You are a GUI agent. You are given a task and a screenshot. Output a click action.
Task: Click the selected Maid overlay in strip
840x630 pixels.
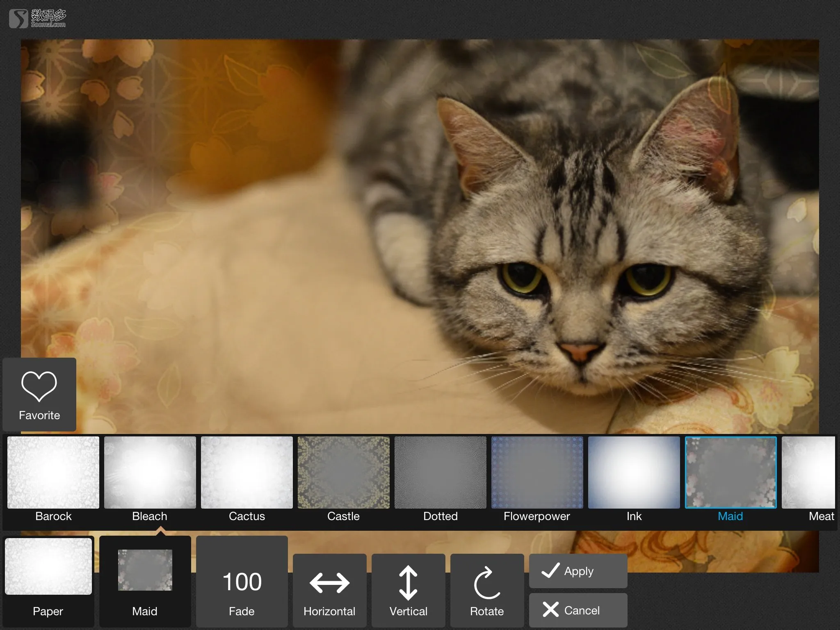[731, 472]
